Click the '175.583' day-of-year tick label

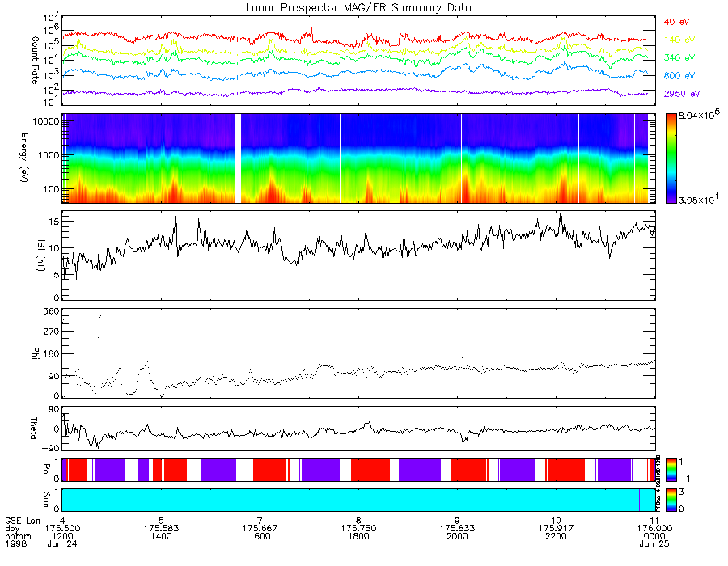[161, 529]
